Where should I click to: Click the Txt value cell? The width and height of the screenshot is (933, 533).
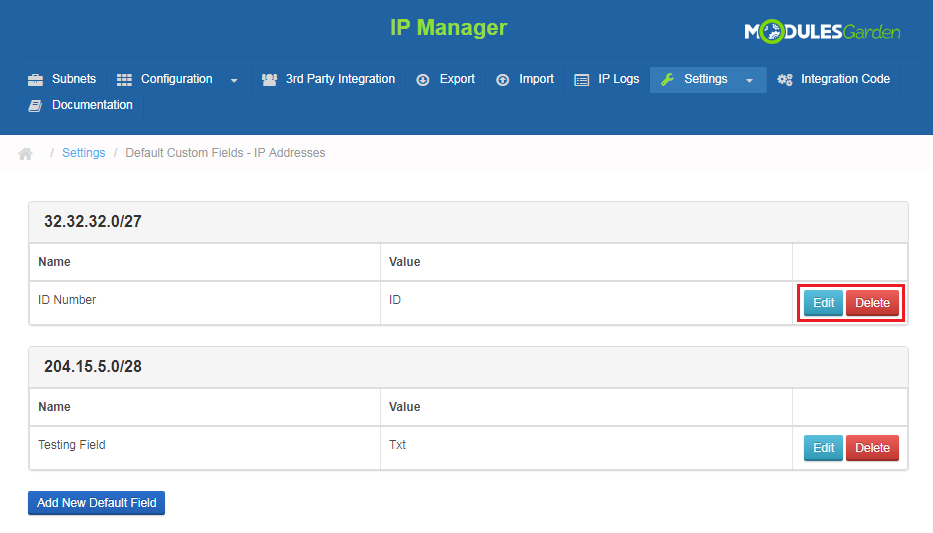pyautogui.click(x=586, y=448)
